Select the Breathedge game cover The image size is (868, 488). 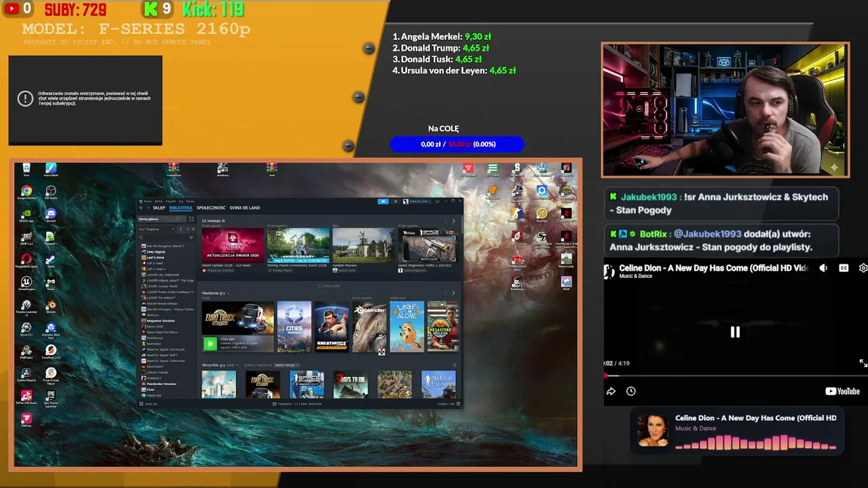coord(332,327)
